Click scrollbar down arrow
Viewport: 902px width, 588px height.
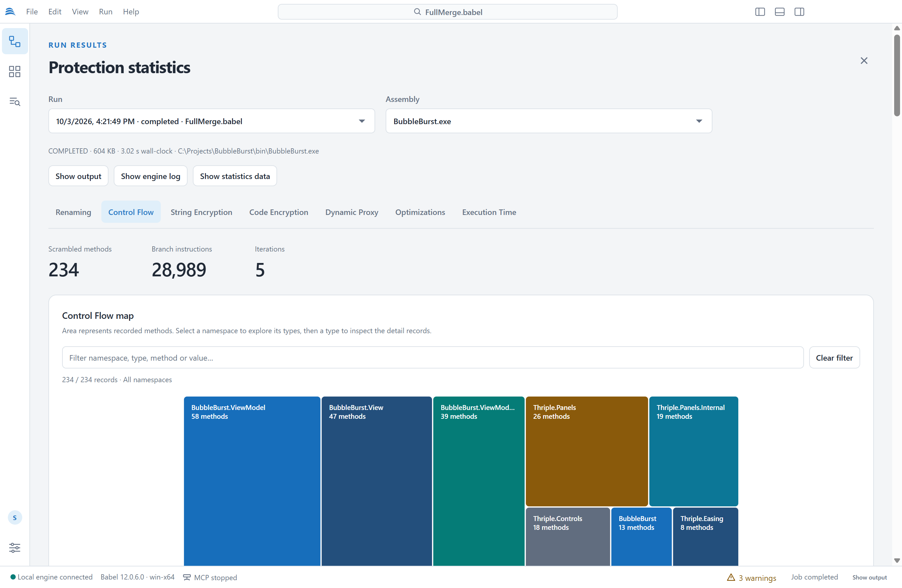[897, 560]
